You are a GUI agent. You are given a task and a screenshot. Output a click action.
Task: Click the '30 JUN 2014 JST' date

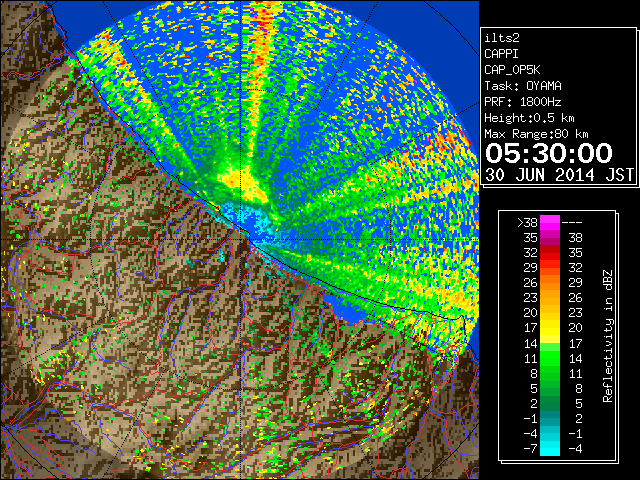[x=559, y=175]
